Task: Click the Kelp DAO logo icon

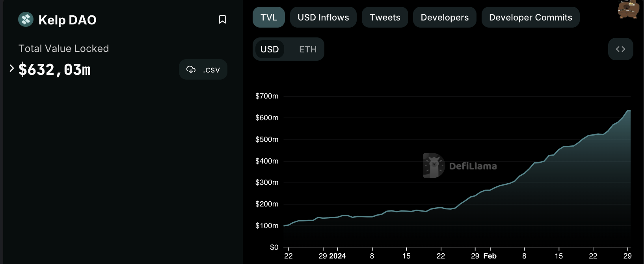Action: 26,19
